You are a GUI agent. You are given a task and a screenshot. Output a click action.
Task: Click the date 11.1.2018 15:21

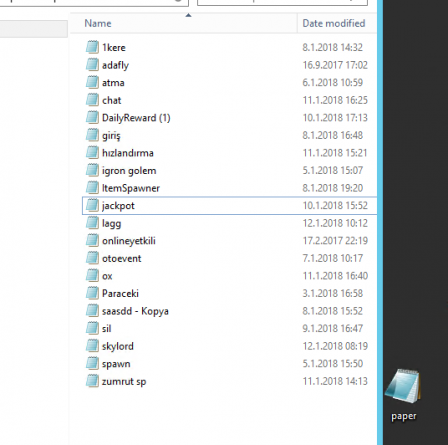[335, 153]
